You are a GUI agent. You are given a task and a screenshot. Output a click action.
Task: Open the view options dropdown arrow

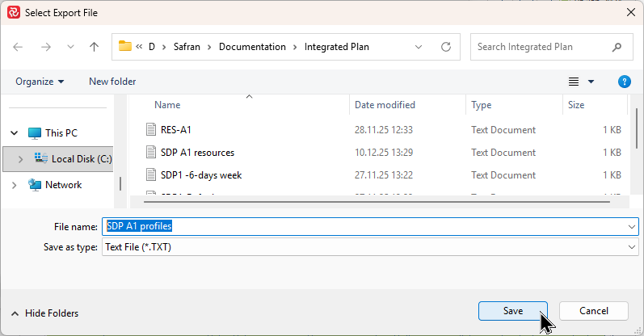(591, 82)
